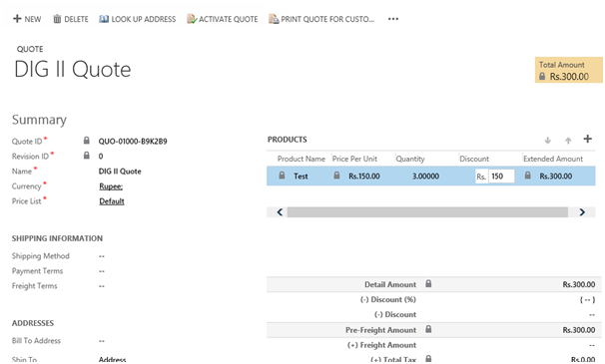This screenshot has height=364, width=605.
Task: Click the NEW command label
Action: (x=33, y=19)
